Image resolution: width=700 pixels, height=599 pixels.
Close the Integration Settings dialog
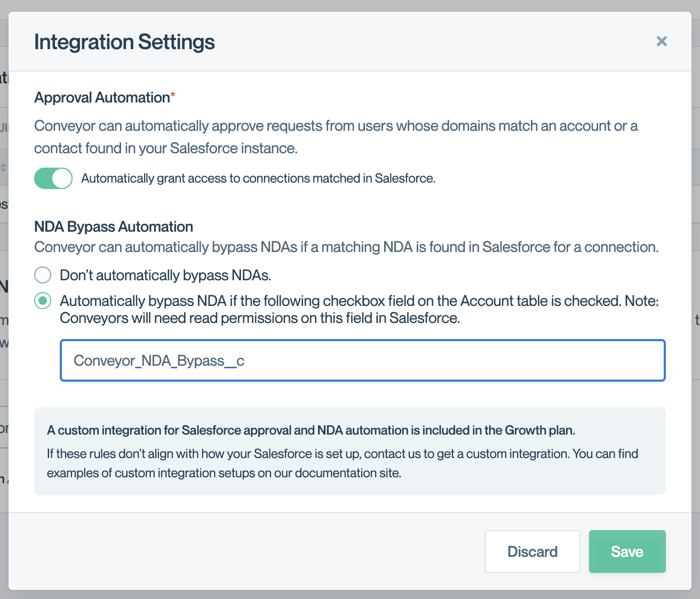click(x=662, y=41)
